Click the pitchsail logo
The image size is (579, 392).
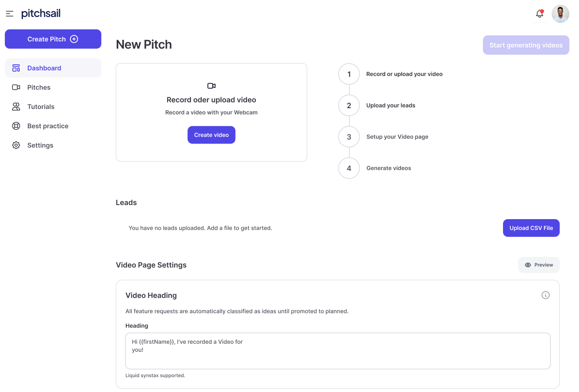click(41, 14)
